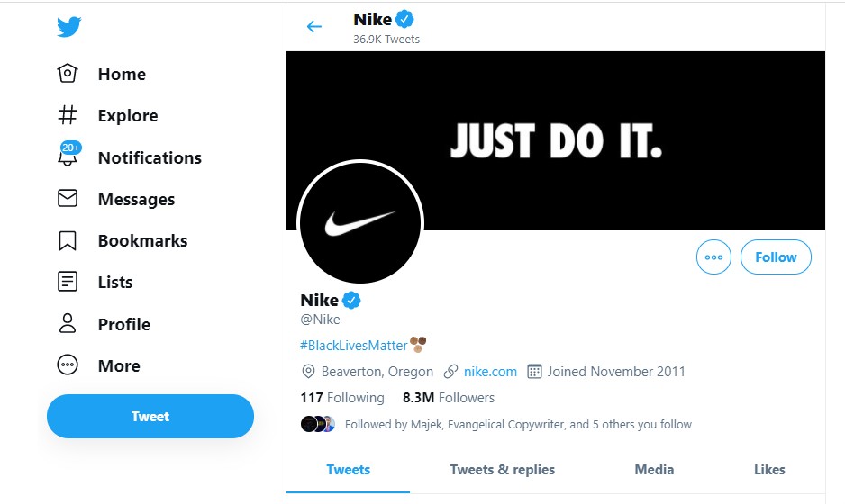
Task: Open Nike's swoosh profile picture
Action: (359, 222)
